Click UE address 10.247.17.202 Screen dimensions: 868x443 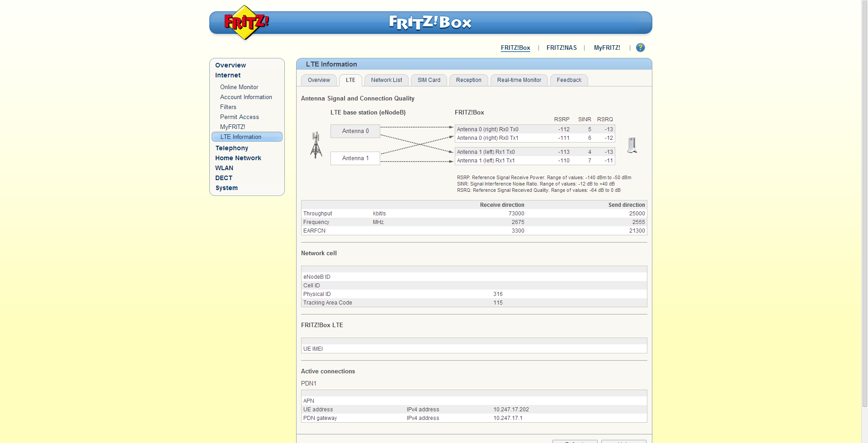tap(511, 410)
